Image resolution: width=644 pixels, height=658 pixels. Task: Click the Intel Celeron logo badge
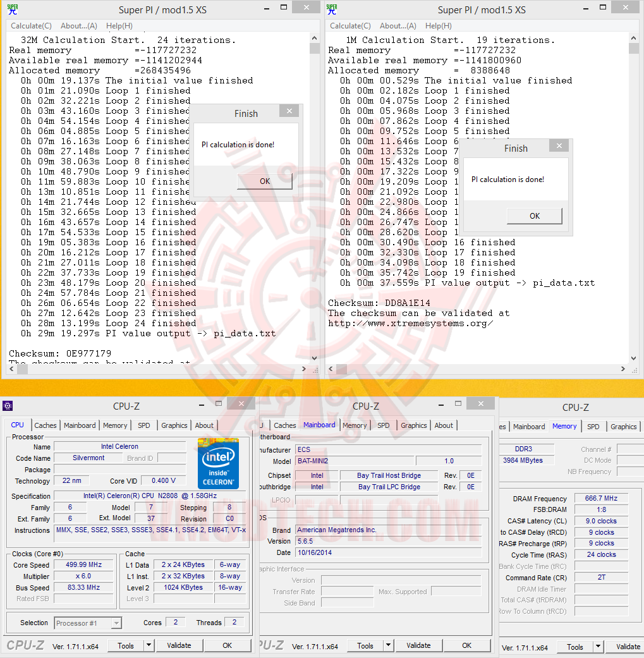click(x=218, y=464)
